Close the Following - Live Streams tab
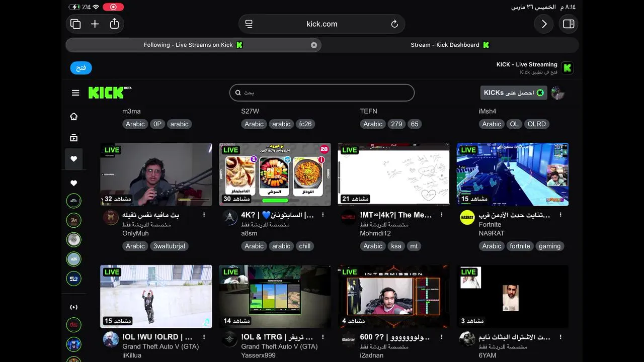Screen dimensions: 644x362 coord(314,45)
